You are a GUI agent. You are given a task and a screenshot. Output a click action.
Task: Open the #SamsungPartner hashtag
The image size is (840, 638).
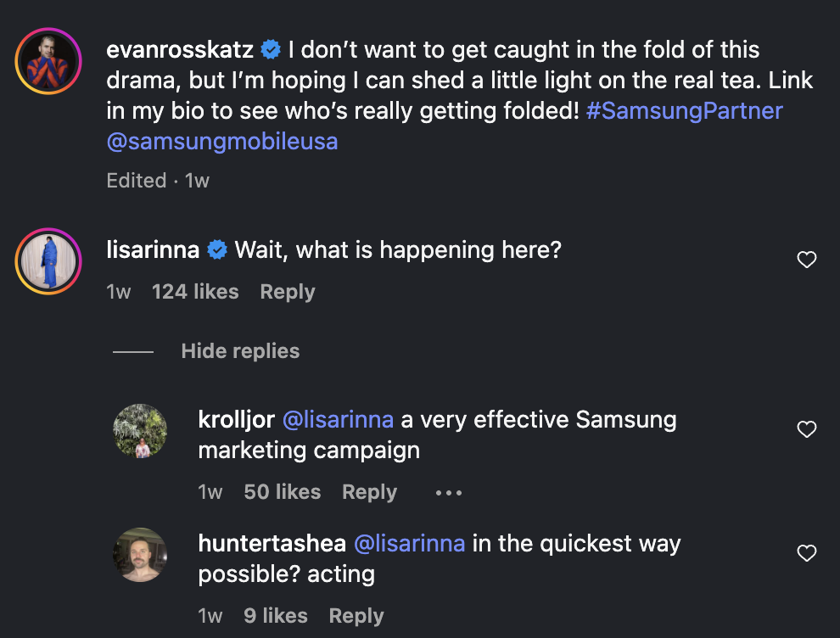pyautogui.click(x=685, y=111)
